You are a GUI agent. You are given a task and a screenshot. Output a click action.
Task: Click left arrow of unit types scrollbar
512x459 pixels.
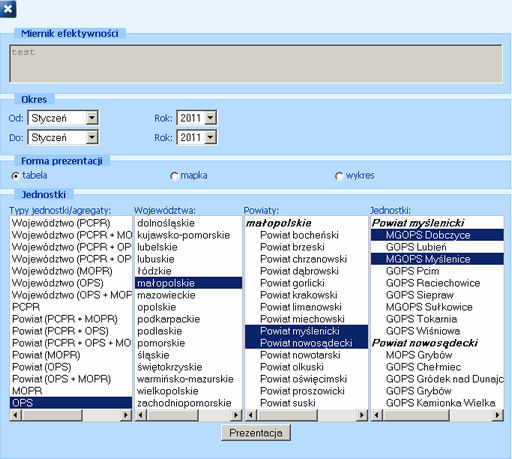pos(16,415)
